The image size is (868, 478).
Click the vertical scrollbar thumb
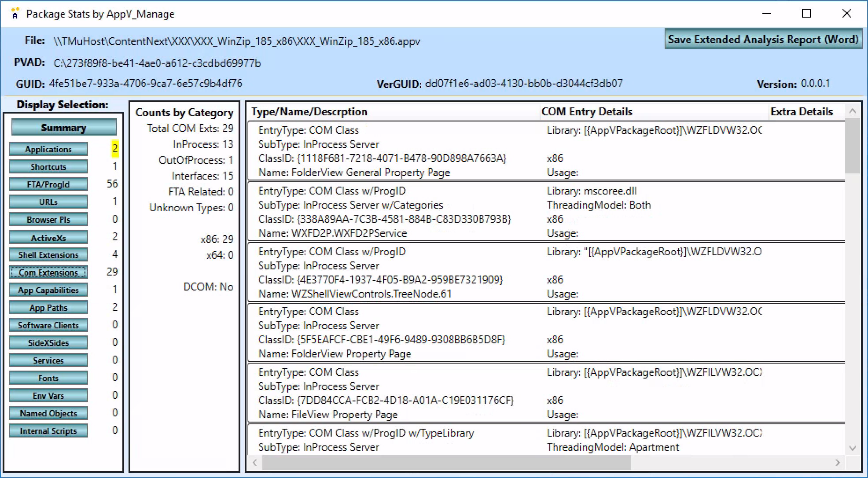tap(853, 146)
